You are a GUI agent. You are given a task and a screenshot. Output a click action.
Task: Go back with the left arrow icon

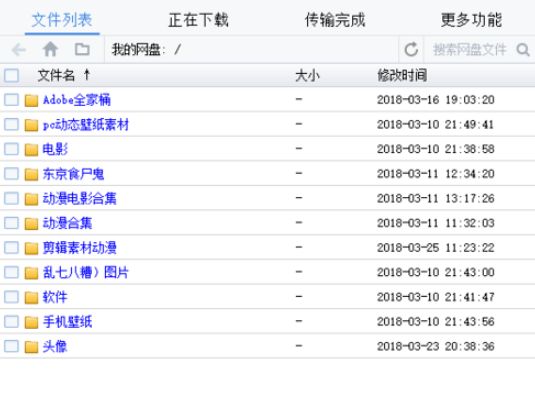(x=18, y=50)
